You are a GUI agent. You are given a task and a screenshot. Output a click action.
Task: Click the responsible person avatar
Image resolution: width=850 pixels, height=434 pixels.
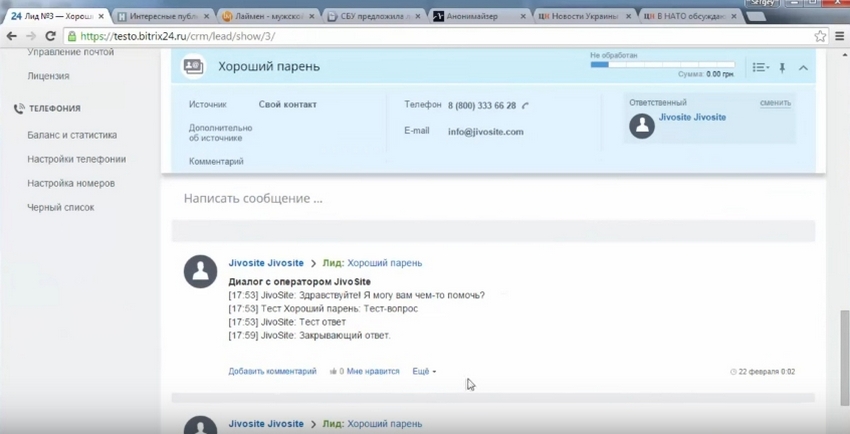tap(642, 126)
